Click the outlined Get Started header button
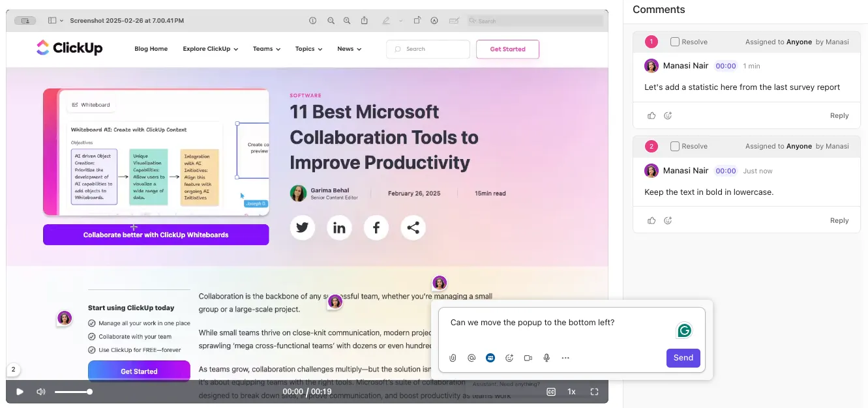Viewport: 868px width, 408px height. pyautogui.click(x=507, y=49)
